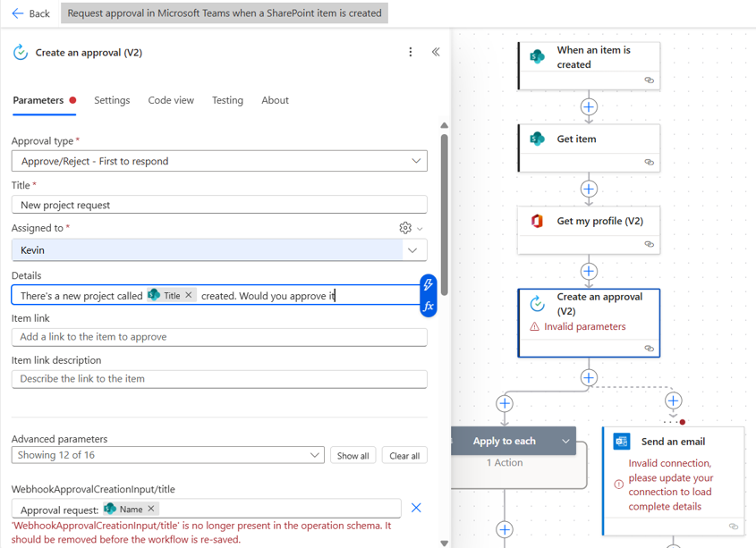This screenshot has height=548, width=756.
Task: Click the Back arrow button
Action: [x=30, y=13]
